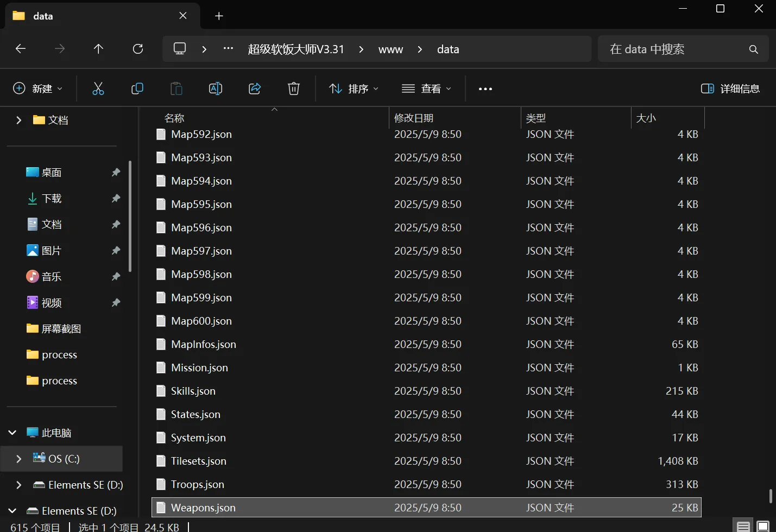Viewport: 776px width, 532px height.
Task: Switch to details list view in status bar
Action: tap(743, 526)
